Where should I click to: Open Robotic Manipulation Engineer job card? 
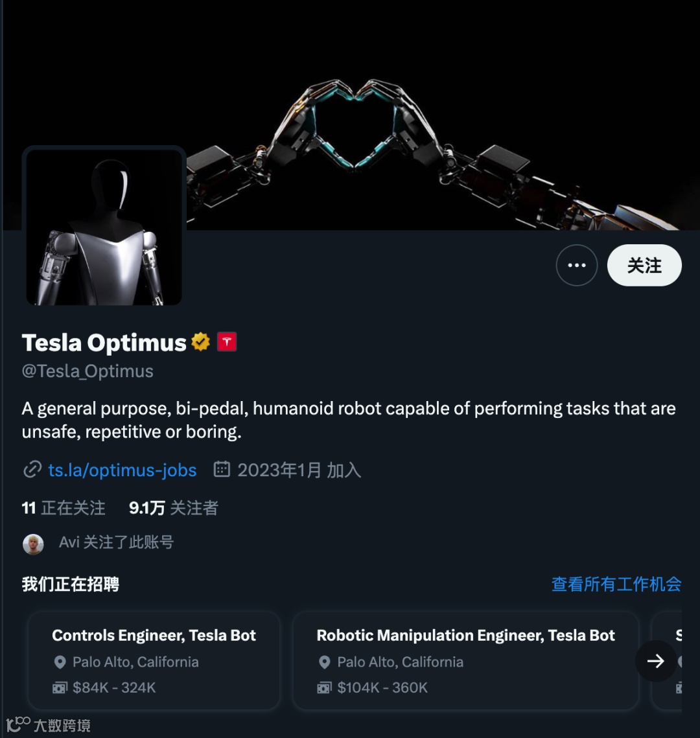(465, 660)
